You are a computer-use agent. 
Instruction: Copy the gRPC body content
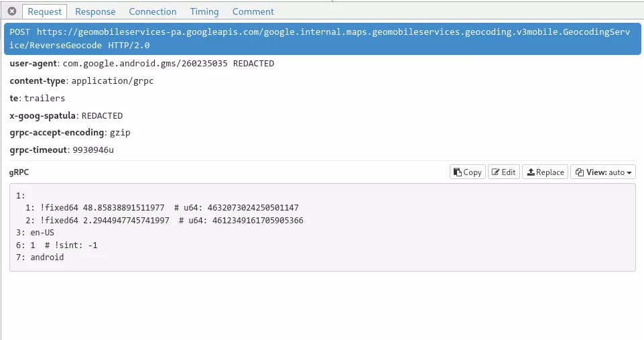(x=467, y=172)
